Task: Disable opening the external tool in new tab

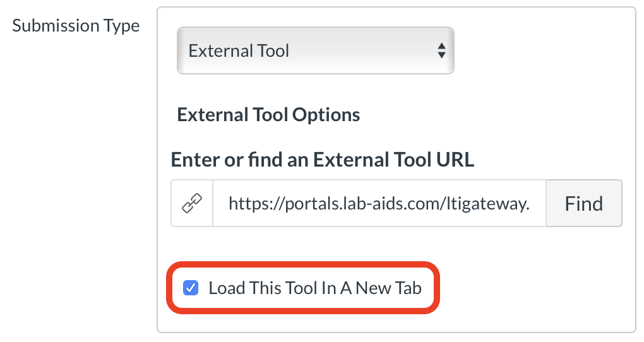Action: [x=190, y=288]
